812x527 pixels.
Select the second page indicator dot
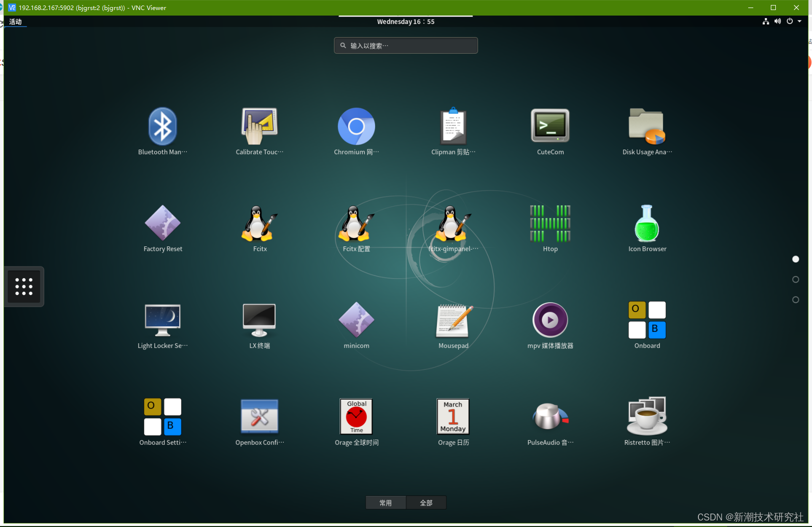tap(795, 280)
